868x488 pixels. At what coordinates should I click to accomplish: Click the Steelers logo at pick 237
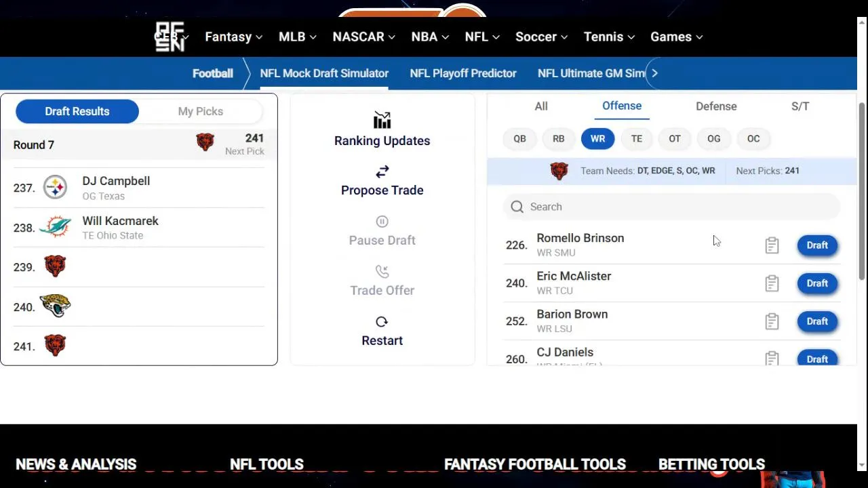click(55, 188)
